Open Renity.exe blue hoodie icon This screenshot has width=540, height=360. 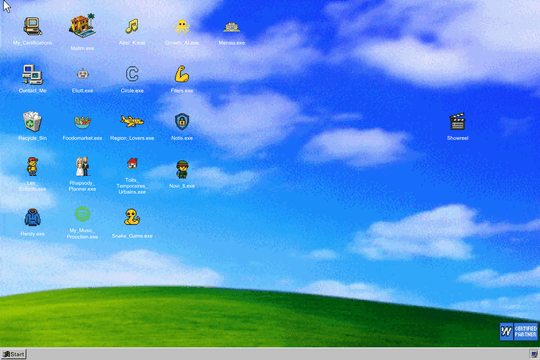point(32,217)
